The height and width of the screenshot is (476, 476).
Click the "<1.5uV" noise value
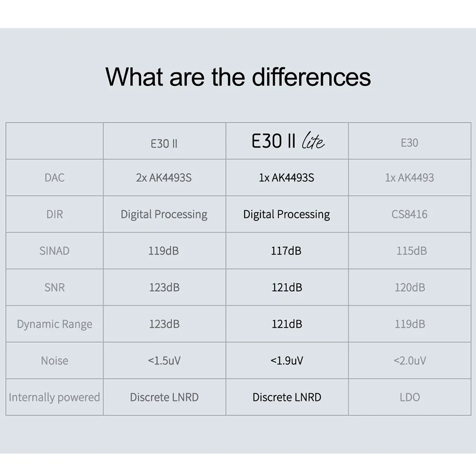point(164,361)
